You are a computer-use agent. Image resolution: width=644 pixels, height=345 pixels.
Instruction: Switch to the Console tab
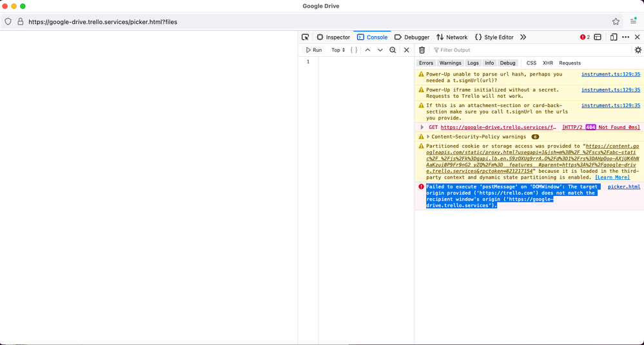pyautogui.click(x=372, y=37)
